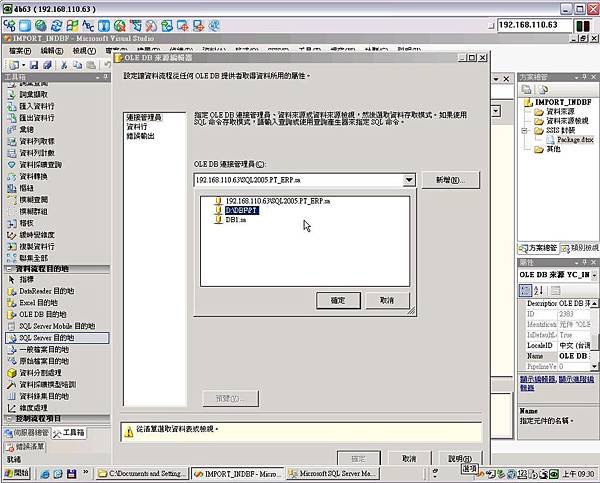600x483 pixels.
Task: Click 取消 button in connection dropdown popup
Action: point(387,300)
